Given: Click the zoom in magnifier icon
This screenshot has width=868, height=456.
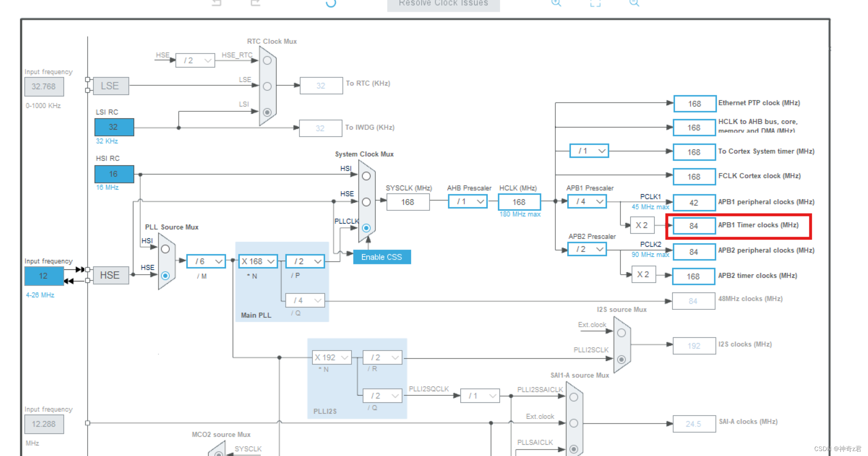Looking at the screenshot, I should click(x=556, y=3).
